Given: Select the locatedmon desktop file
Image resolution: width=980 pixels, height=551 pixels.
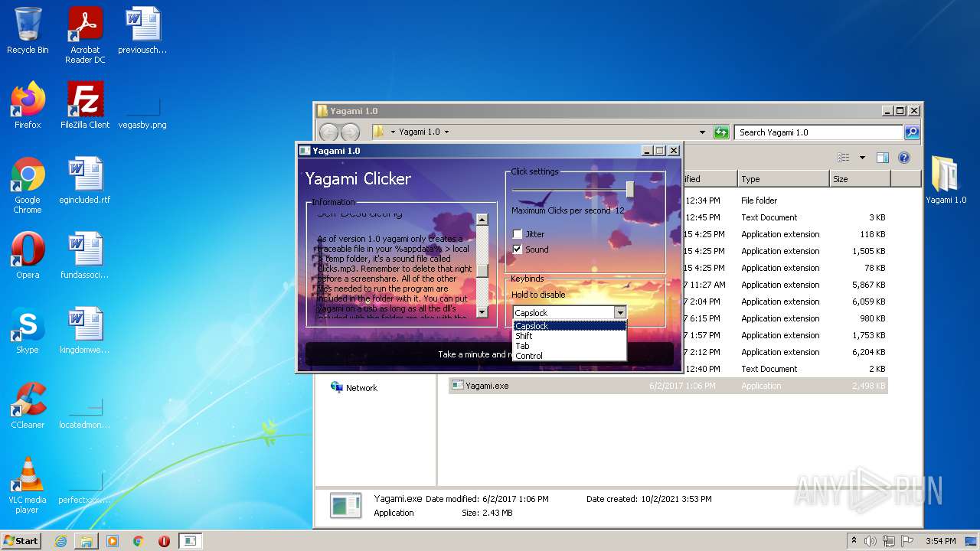Looking at the screenshot, I should coord(85,412).
